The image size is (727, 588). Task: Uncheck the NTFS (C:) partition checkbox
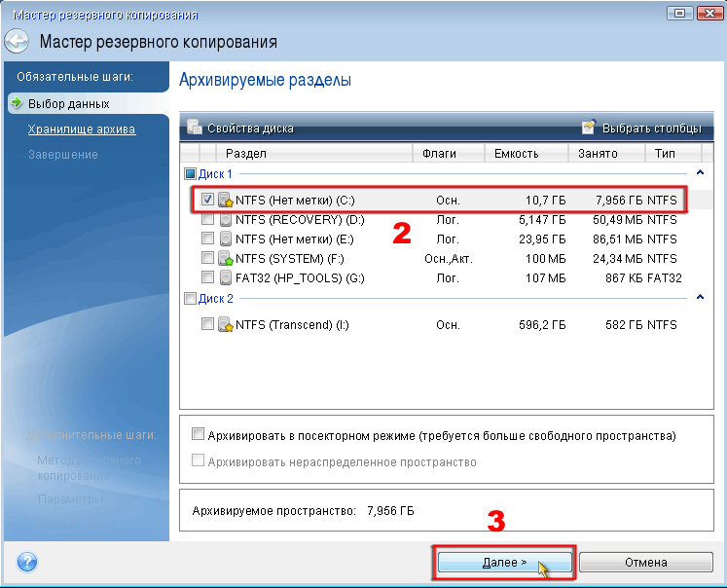point(207,200)
